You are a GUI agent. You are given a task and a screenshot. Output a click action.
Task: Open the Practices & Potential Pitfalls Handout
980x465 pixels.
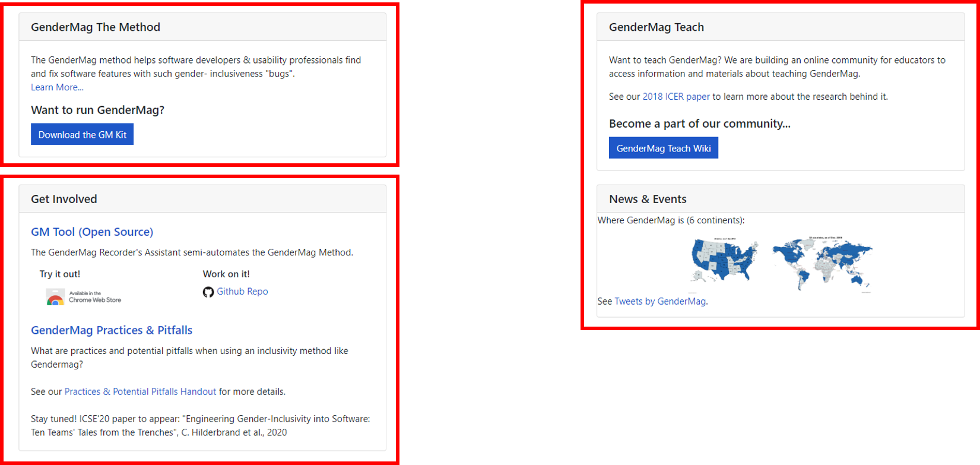coord(140,392)
